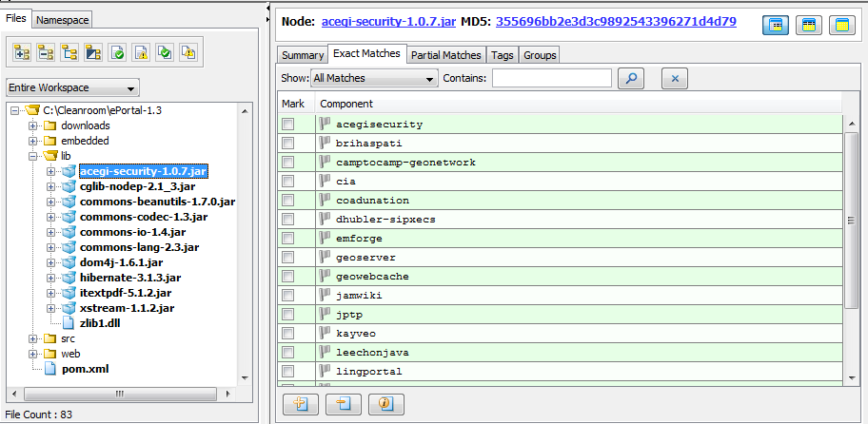Viewport: 868px width, 424px height.
Task: Mark the jamwiki component checkbox
Action: 288,296
